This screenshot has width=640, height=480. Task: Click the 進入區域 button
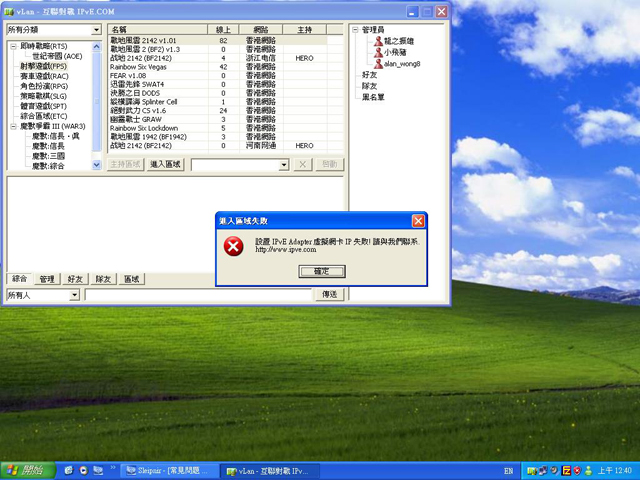(165, 164)
